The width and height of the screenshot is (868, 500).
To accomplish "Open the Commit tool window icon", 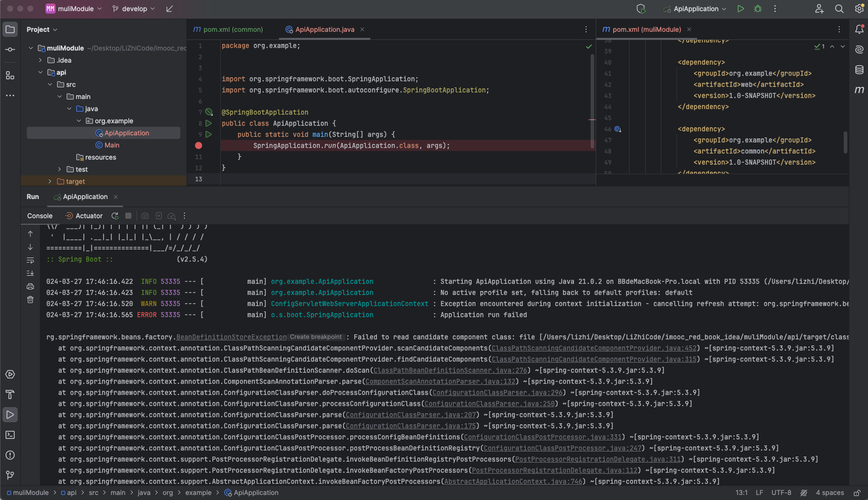I will (x=10, y=49).
